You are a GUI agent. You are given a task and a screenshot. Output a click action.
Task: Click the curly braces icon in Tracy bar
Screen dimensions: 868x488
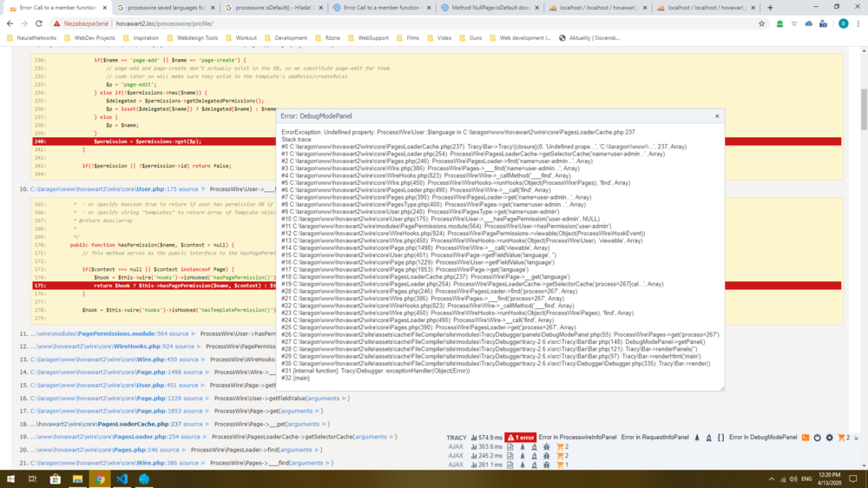click(721, 438)
